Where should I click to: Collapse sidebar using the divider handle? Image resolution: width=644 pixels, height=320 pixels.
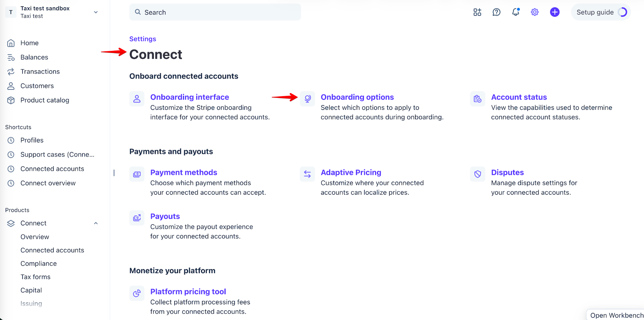pyautogui.click(x=114, y=173)
